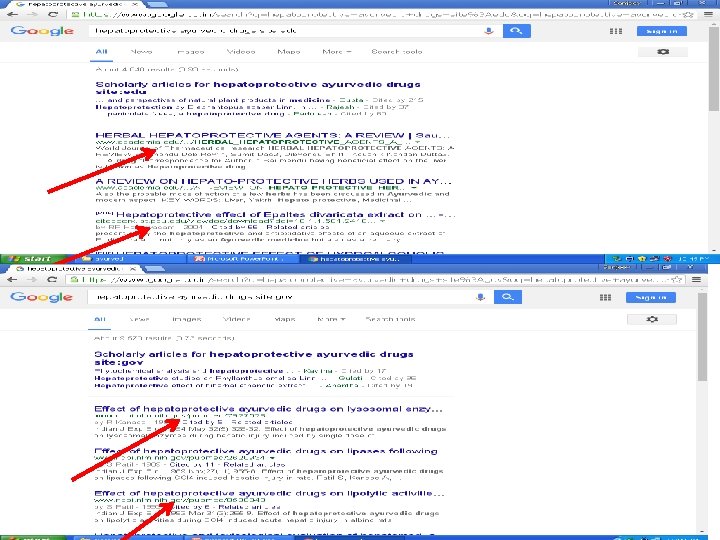Select Videos tab in site:gov search window
720x540 pixels.
pos(236,319)
